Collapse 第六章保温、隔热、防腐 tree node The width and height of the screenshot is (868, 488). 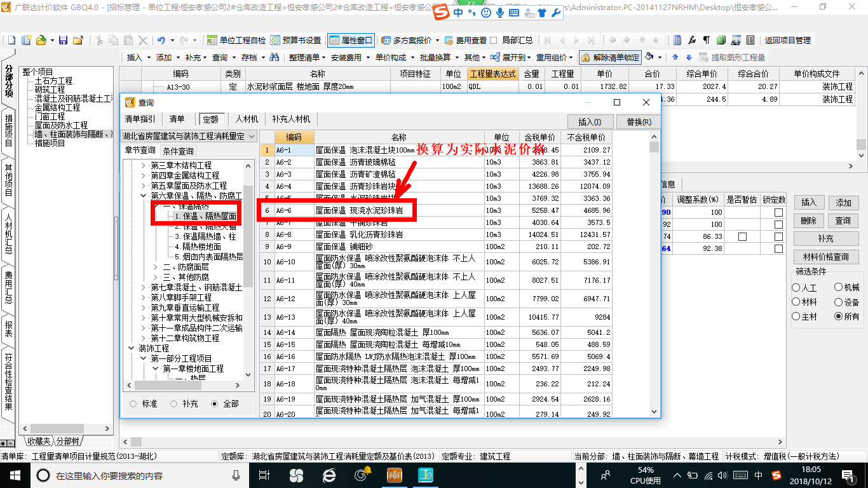click(144, 196)
